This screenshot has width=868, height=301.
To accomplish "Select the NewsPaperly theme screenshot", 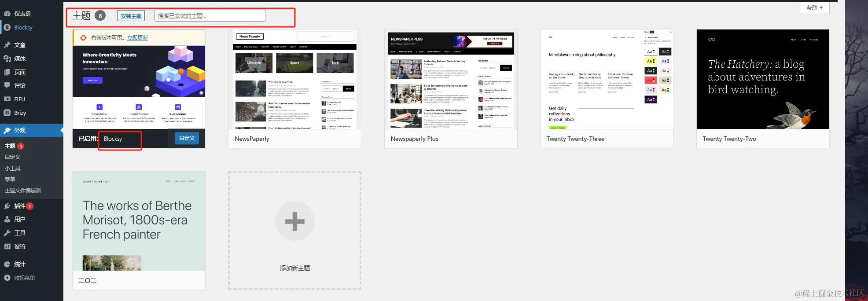I will pyautogui.click(x=294, y=79).
